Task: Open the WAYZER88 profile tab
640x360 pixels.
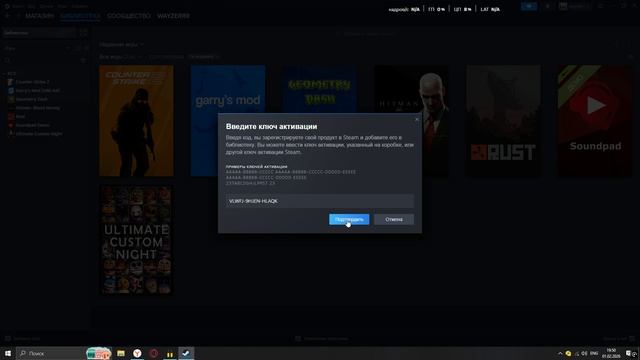Action: coord(173,16)
